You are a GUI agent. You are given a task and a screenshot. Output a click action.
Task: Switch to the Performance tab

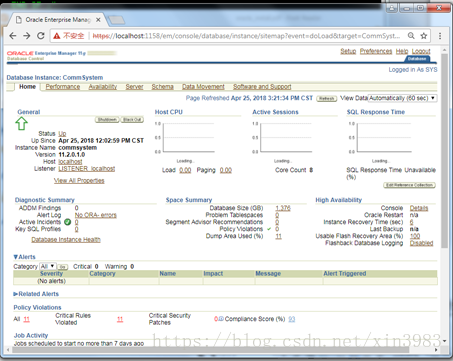(63, 87)
